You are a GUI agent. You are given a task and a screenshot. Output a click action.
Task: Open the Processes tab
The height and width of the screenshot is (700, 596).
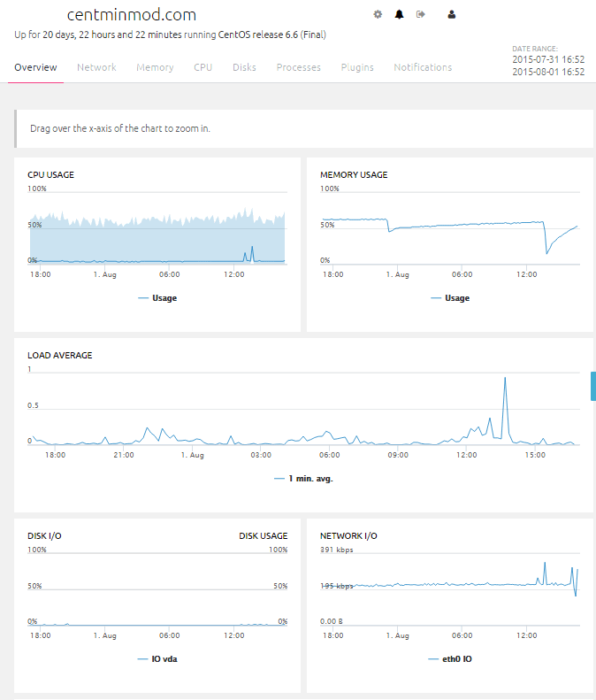point(298,67)
